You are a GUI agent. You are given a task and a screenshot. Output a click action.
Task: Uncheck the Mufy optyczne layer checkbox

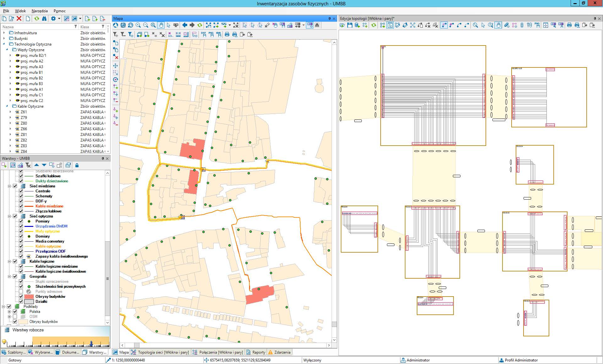pos(21,231)
